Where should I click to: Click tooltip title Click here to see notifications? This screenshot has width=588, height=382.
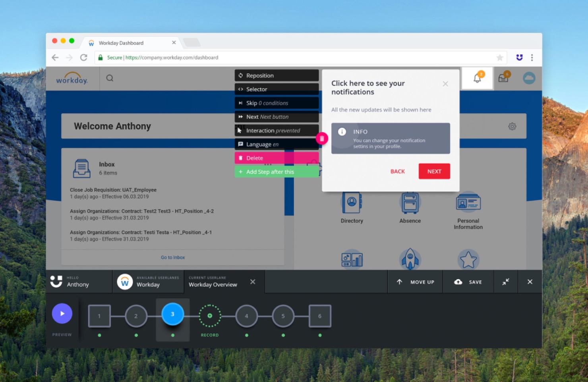(368, 87)
